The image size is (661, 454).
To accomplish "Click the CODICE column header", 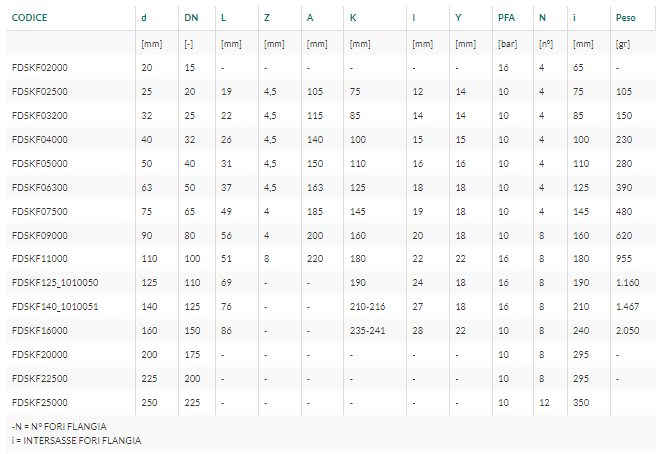I will pos(30,18).
